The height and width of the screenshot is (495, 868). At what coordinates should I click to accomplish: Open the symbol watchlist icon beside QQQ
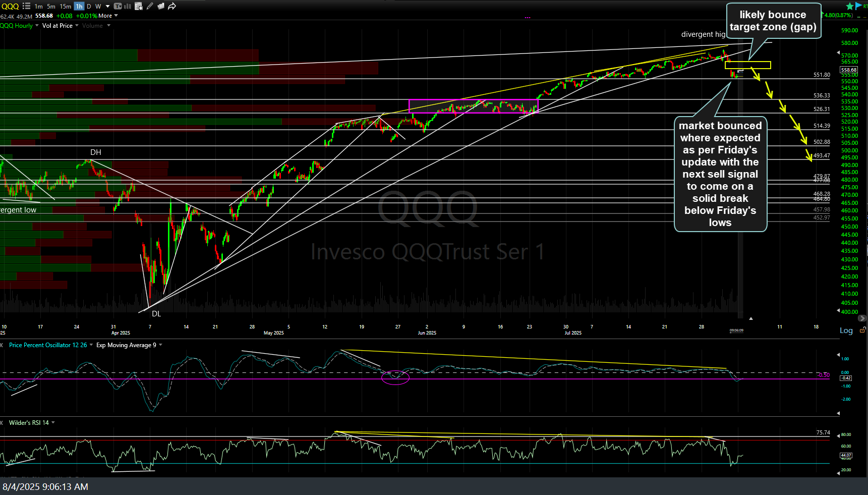tap(26, 6)
